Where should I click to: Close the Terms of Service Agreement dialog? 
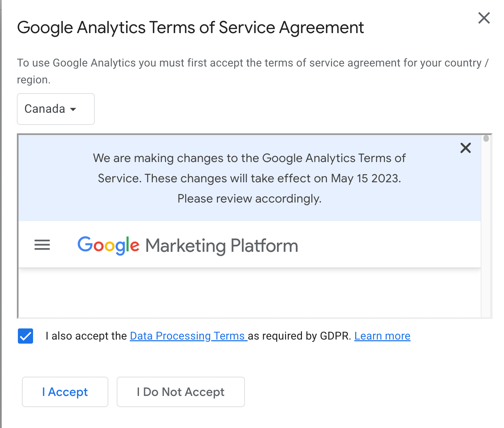tap(484, 18)
